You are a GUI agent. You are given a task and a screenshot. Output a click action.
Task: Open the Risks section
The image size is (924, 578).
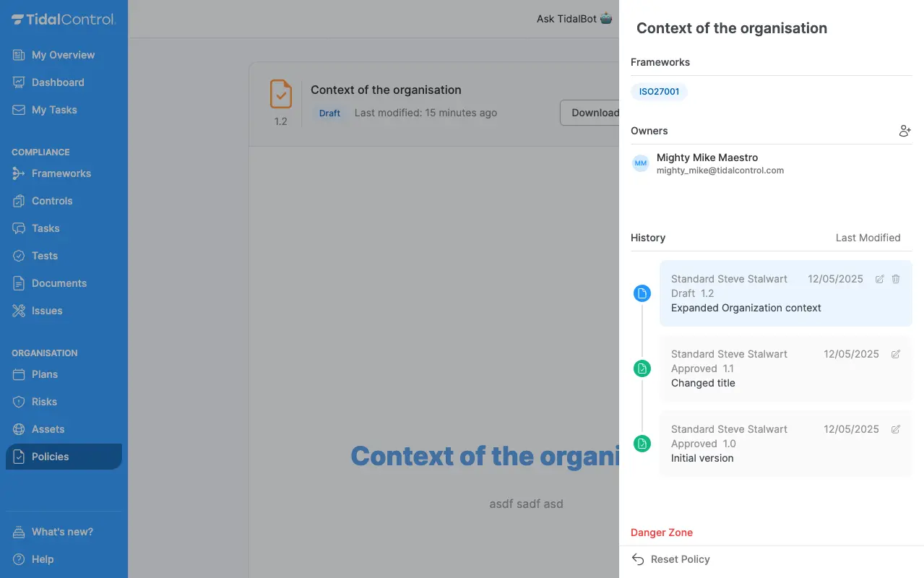[44, 402]
